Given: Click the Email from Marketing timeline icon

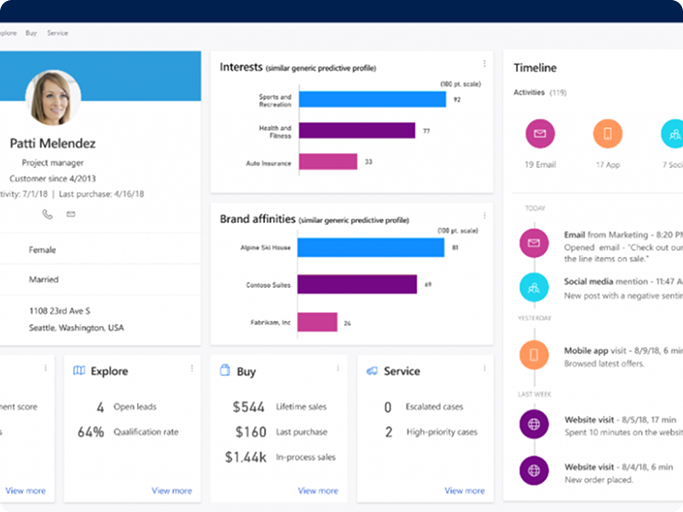Looking at the screenshot, I should pos(534,243).
